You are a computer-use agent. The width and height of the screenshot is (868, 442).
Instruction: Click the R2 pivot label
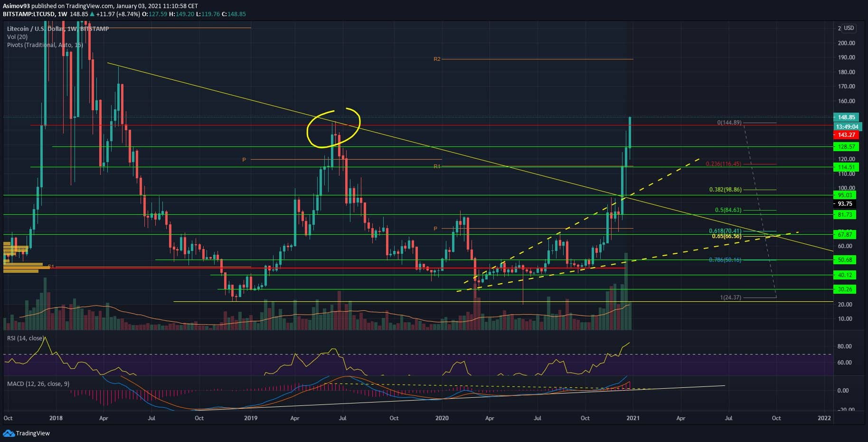point(437,59)
